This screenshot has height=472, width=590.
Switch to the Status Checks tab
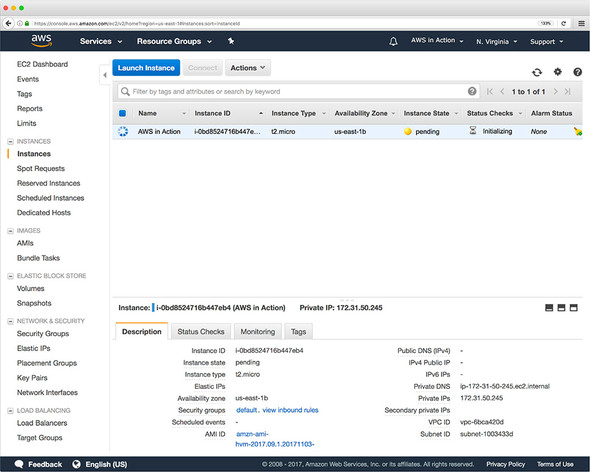[201, 332]
